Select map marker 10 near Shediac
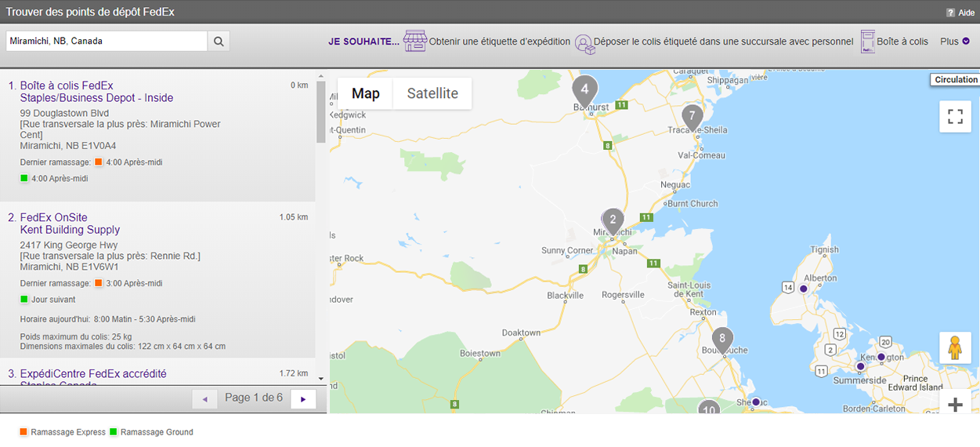The width and height of the screenshot is (980, 447). point(709,408)
